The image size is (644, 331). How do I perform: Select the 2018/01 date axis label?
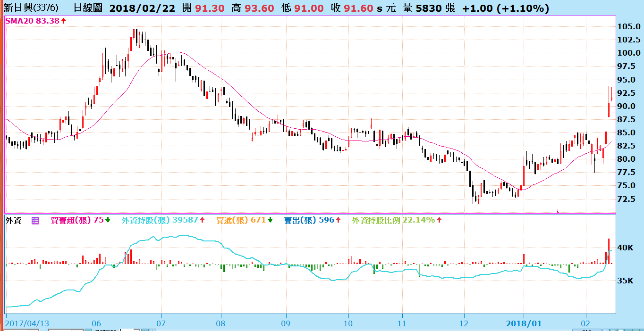[x=523, y=323]
